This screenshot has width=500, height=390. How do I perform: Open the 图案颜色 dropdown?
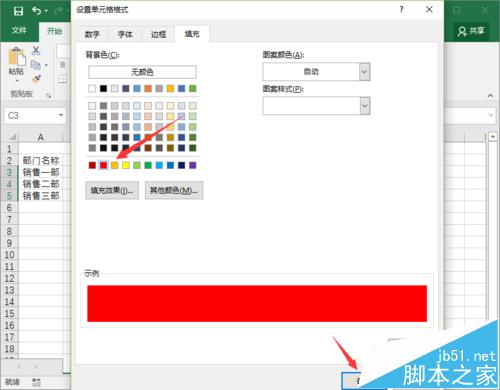(365, 72)
